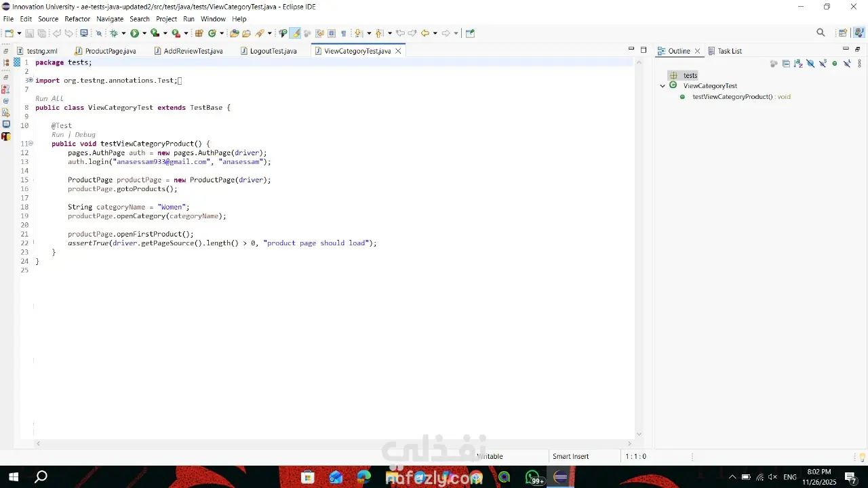Toggle Word Wrap in the toolbar
This screenshot has height=488, width=868.
click(319, 33)
